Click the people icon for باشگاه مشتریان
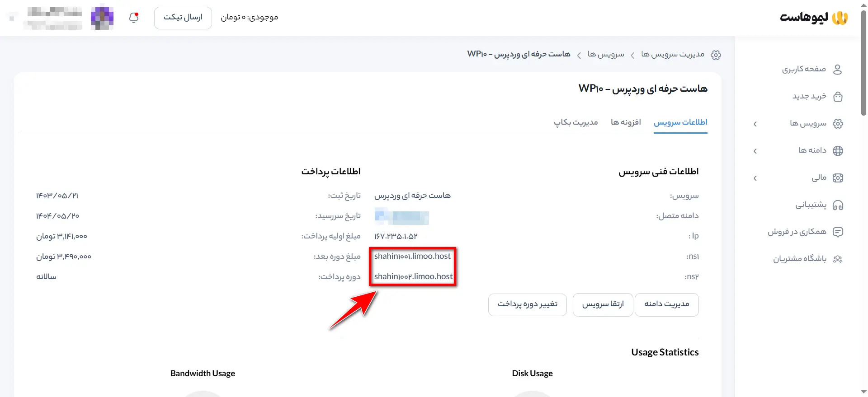Screen dimensions: 868x397 [838, 259]
